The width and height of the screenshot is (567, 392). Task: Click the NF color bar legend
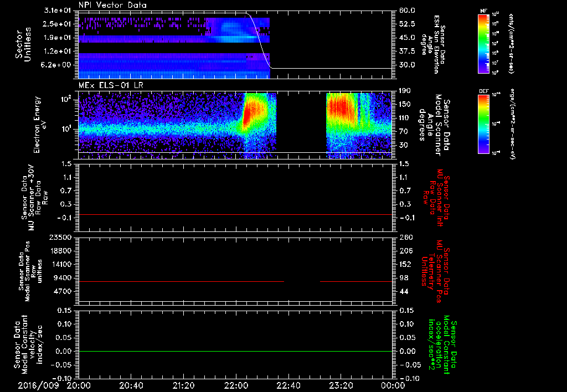click(x=483, y=44)
